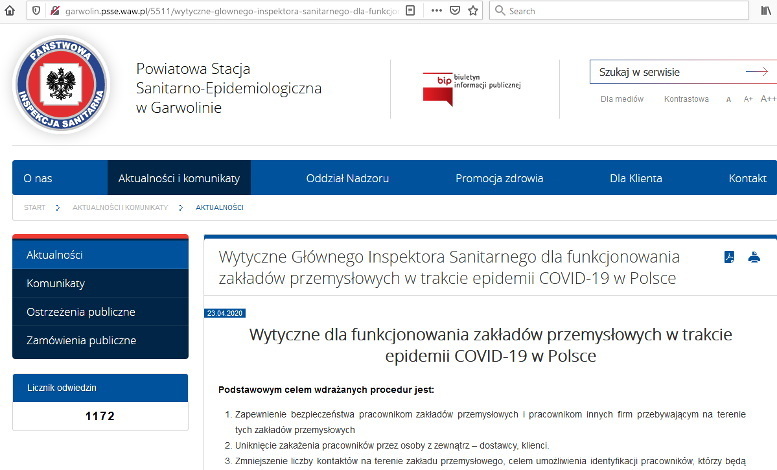This screenshot has height=470, width=777.
Task: Open Dla mediów link
Action: [622, 99]
